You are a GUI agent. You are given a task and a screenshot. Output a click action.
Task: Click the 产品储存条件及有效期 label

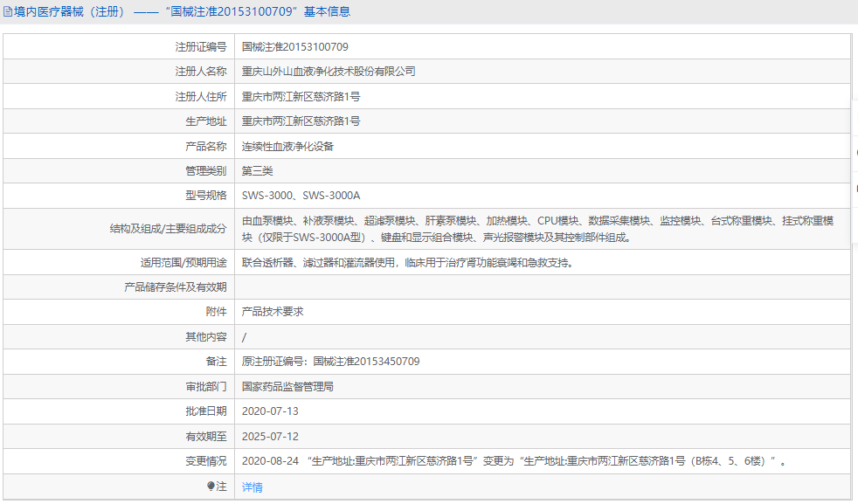click(175, 287)
